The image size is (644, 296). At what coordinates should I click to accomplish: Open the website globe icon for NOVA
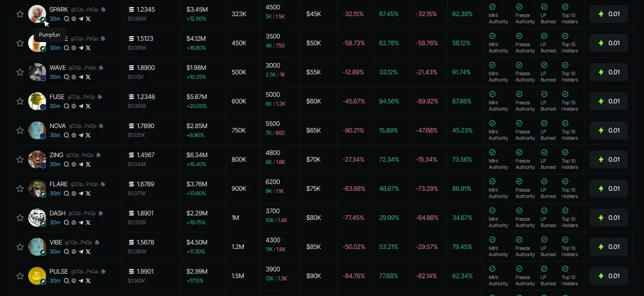point(74,135)
